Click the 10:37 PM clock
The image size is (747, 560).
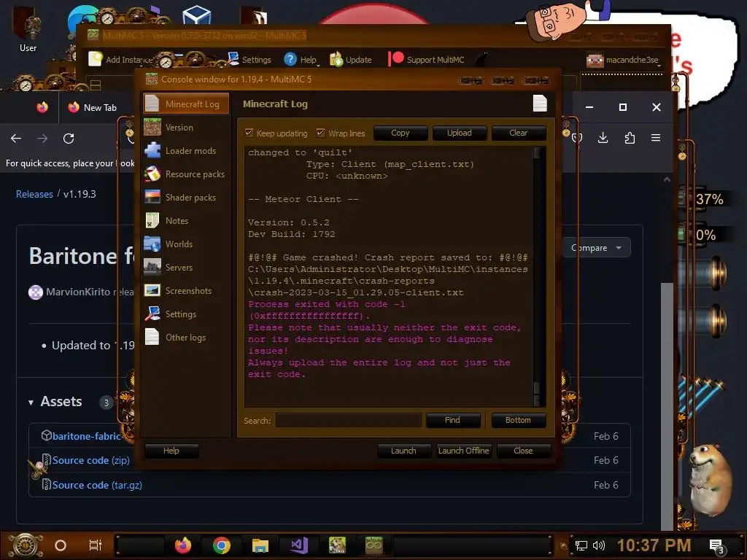point(654,545)
